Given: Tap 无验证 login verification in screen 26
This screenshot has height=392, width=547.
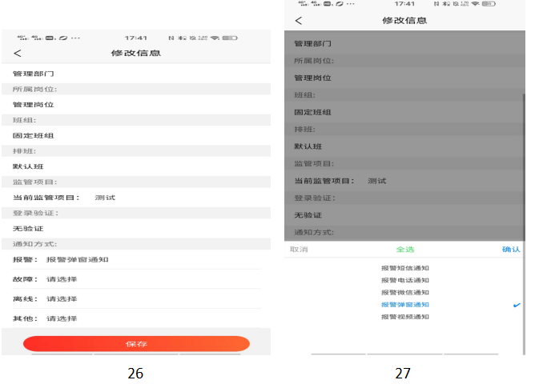Looking at the screenshot, I should pyautogui.click(x=136, y=229).
